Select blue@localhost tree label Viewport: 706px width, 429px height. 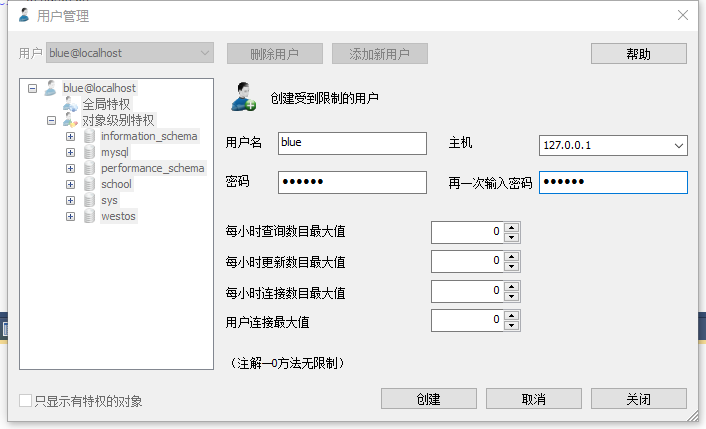tap(99, 88)
